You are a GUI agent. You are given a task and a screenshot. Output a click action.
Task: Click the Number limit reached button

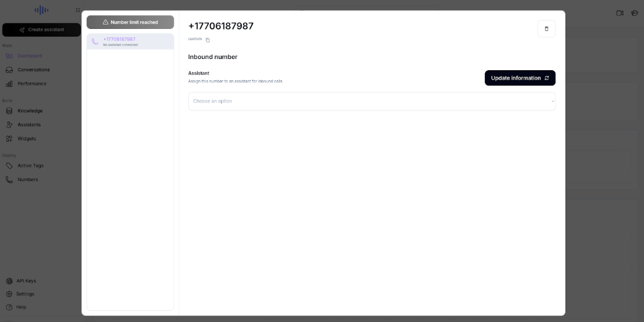130,22
